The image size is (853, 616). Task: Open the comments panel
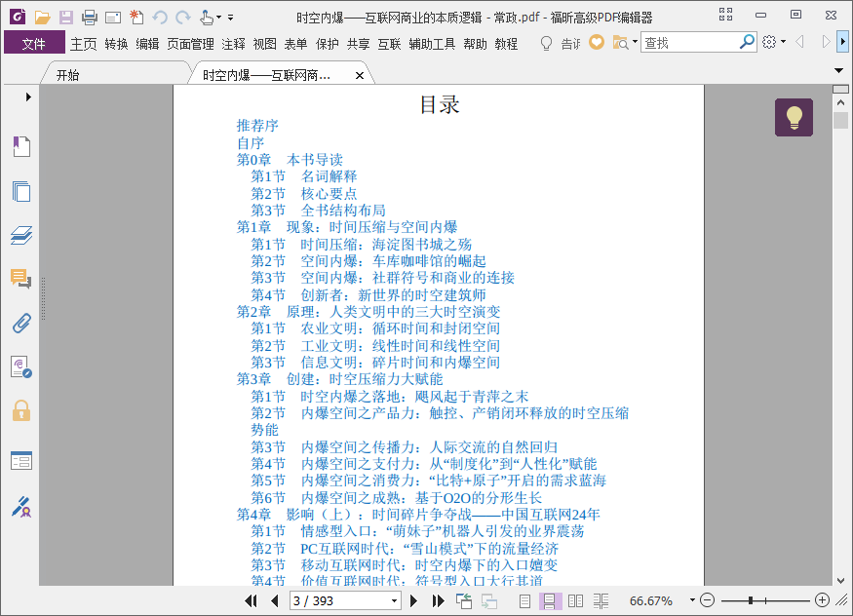tap(21, 279)
